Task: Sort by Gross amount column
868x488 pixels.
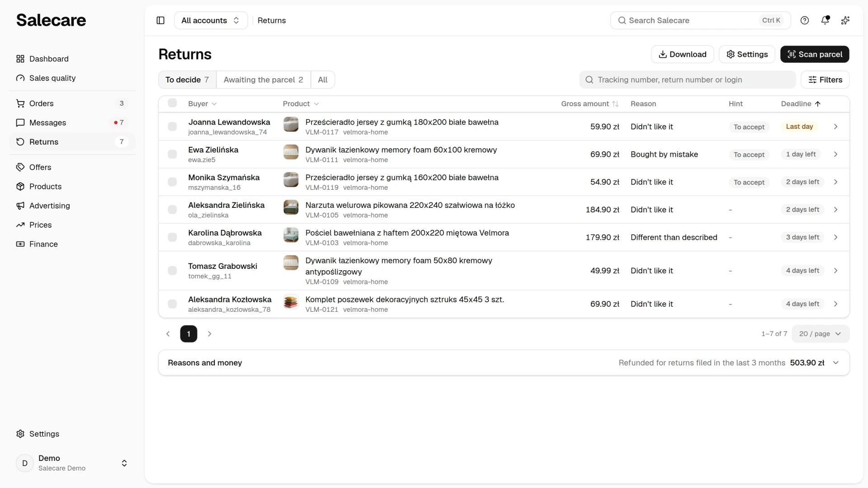Action: pos(590,104)
